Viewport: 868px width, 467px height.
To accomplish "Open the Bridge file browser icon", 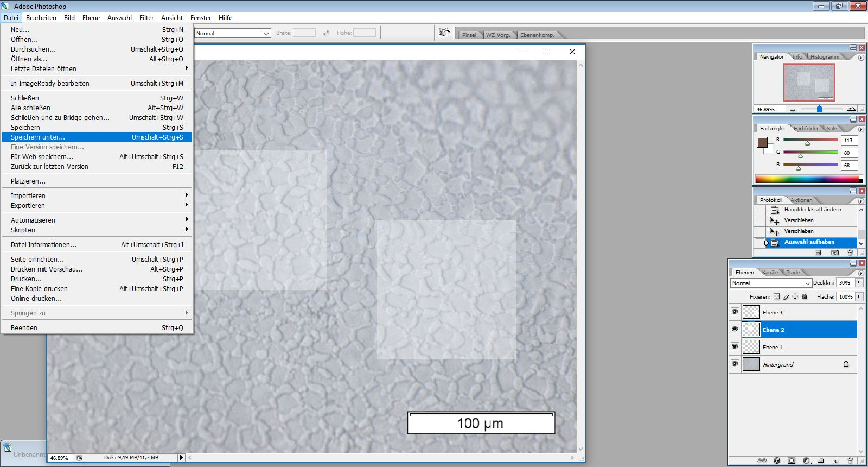I will [444, 33].
